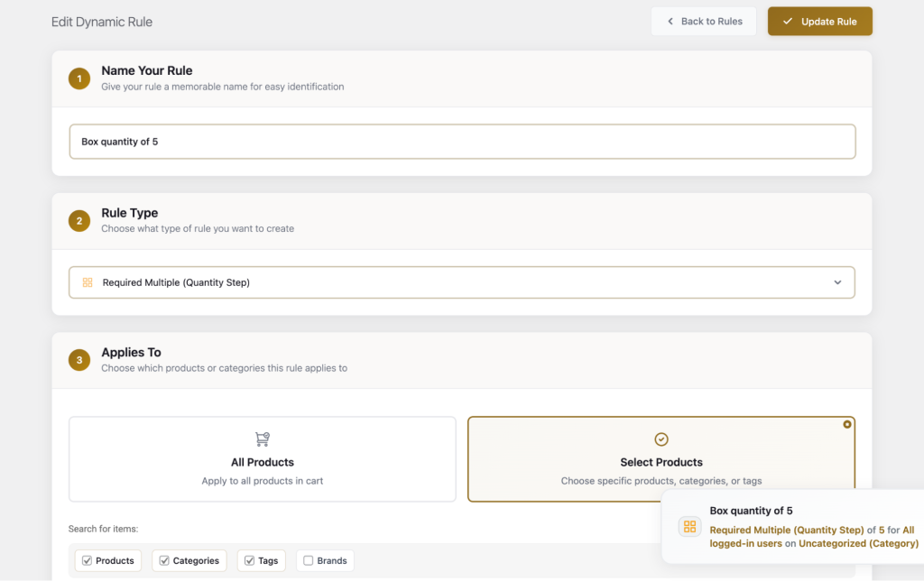
Task: Open the Rule Type dropdown
Action: point(461,282)
